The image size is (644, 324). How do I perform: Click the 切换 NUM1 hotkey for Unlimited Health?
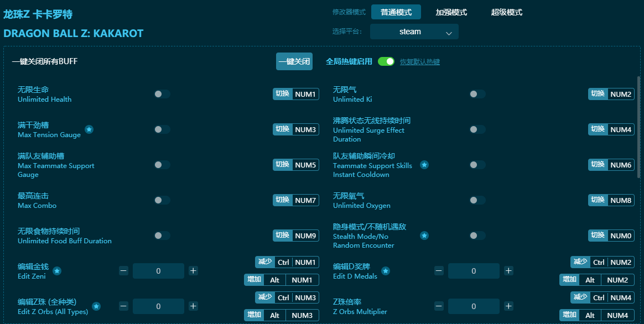[x=296, y=93]
